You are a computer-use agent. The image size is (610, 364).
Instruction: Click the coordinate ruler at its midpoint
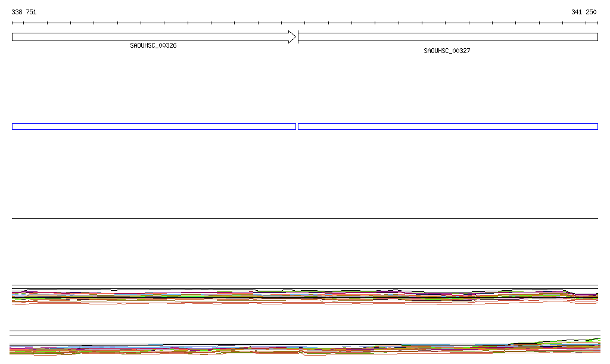305,23
